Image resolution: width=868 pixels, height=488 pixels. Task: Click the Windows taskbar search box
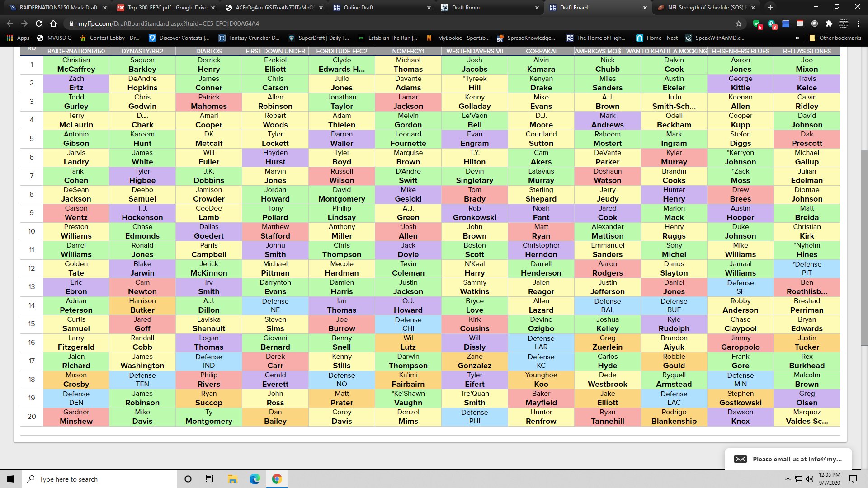tap(99, 479)
